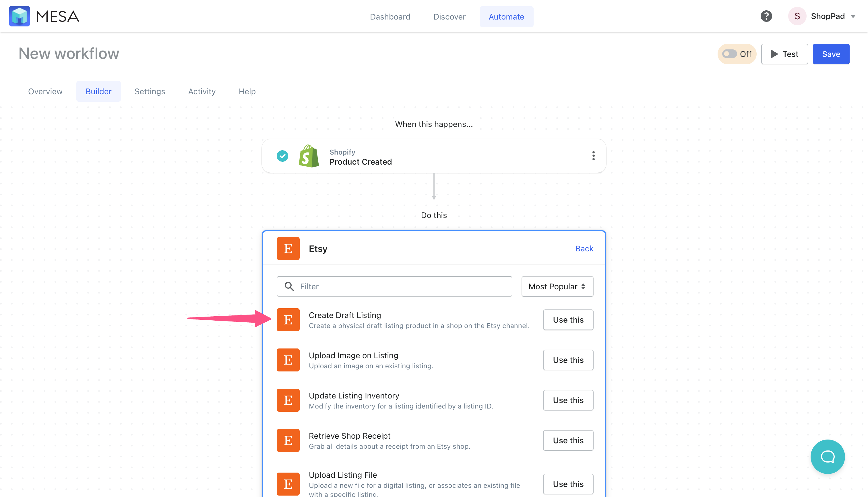Open the Settings tab
868x497 pixels.
coord(150,91)
